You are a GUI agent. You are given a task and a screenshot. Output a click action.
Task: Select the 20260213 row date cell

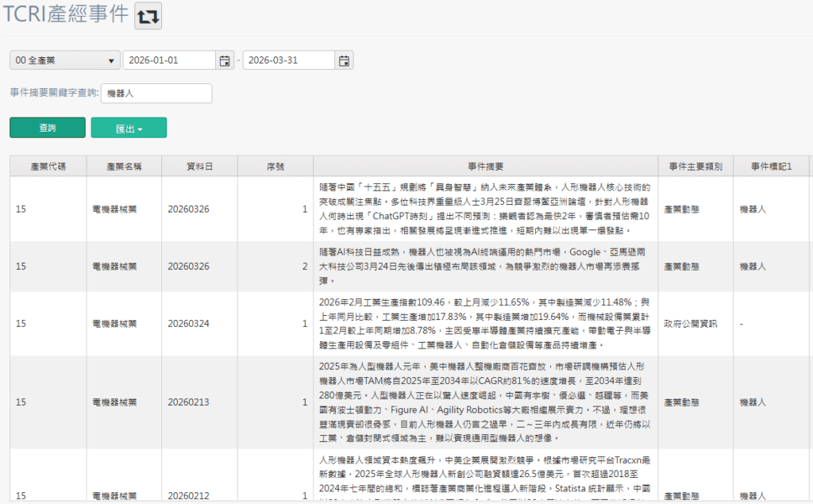(189, 403)
